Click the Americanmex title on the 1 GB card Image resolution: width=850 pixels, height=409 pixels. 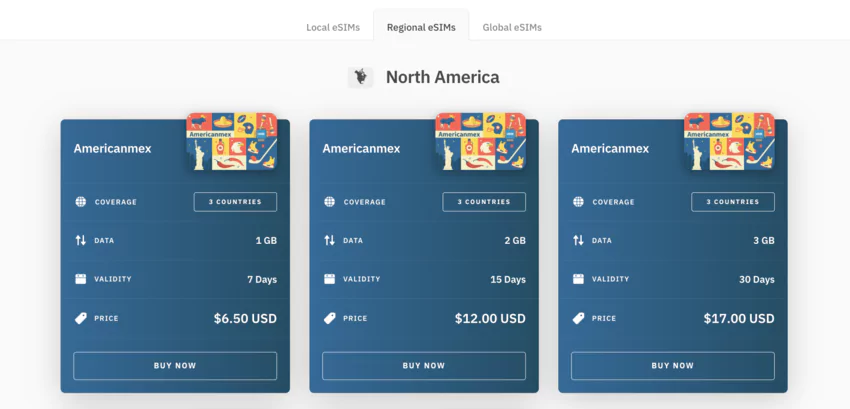click(112, 149)
